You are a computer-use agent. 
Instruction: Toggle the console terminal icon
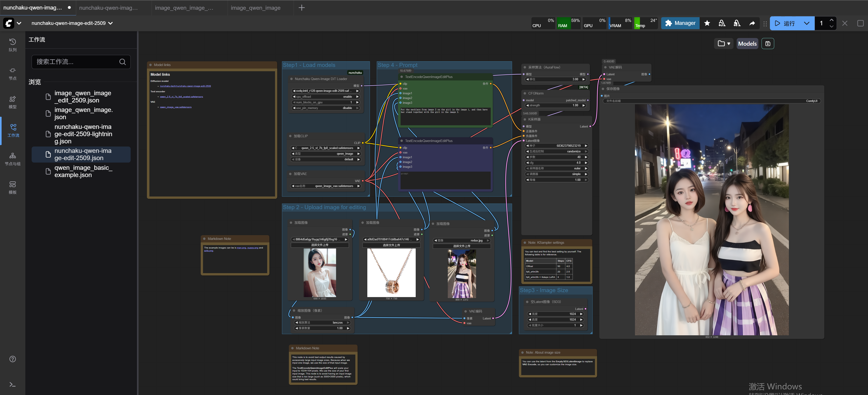(x=12, y=384)
